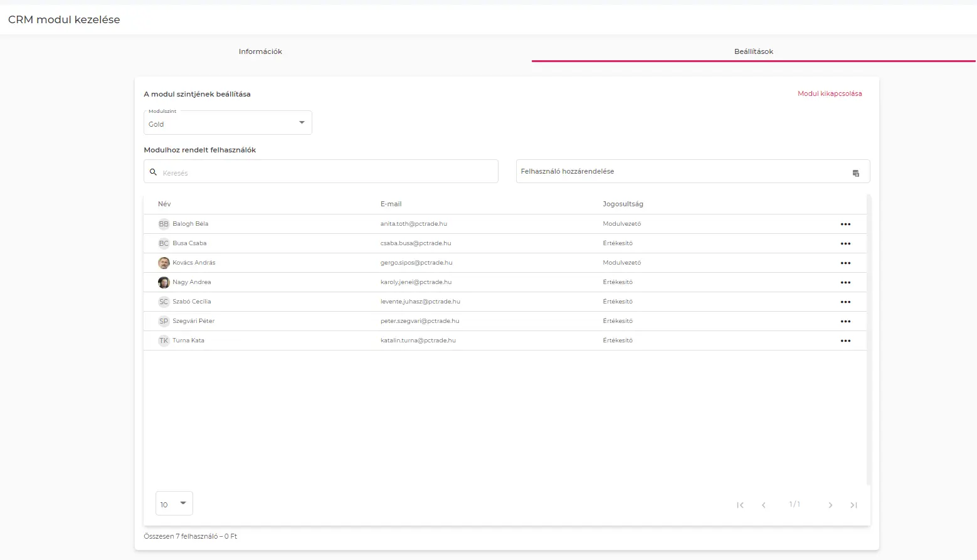Click into the Keresés search field
Image resolution: width=977 pixels, height=560 pixels.
[326, 172]
